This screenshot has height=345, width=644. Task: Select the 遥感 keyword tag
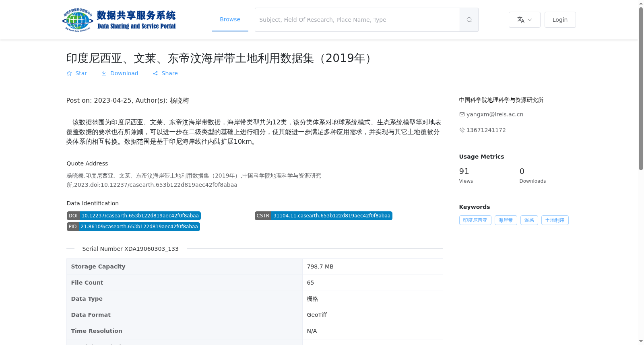pos(529,220)
